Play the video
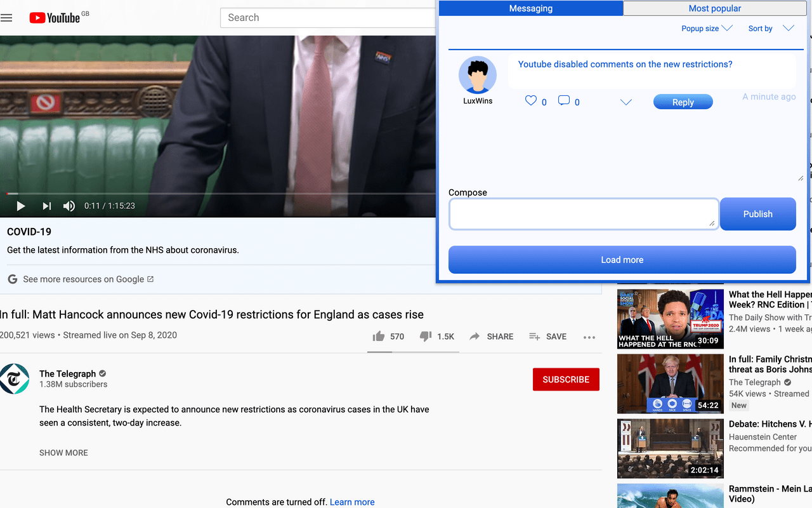The image size is (812, 508). coord(20,206)
